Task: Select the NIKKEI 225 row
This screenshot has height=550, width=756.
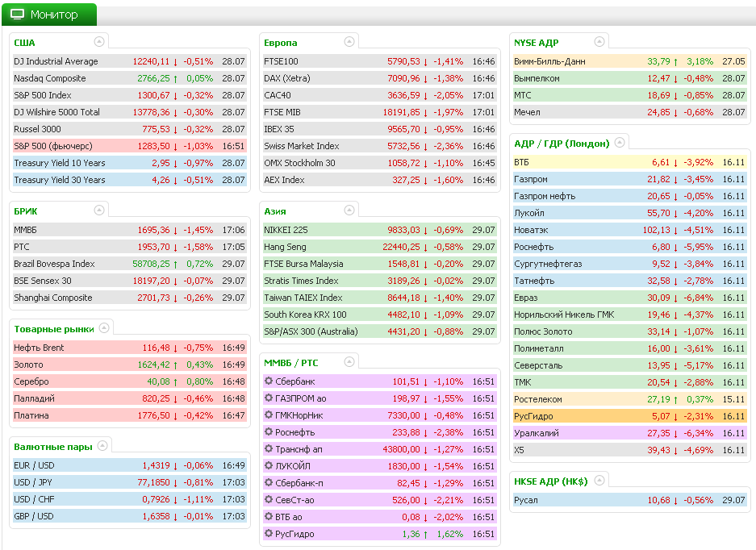Action: coord(380,230)
